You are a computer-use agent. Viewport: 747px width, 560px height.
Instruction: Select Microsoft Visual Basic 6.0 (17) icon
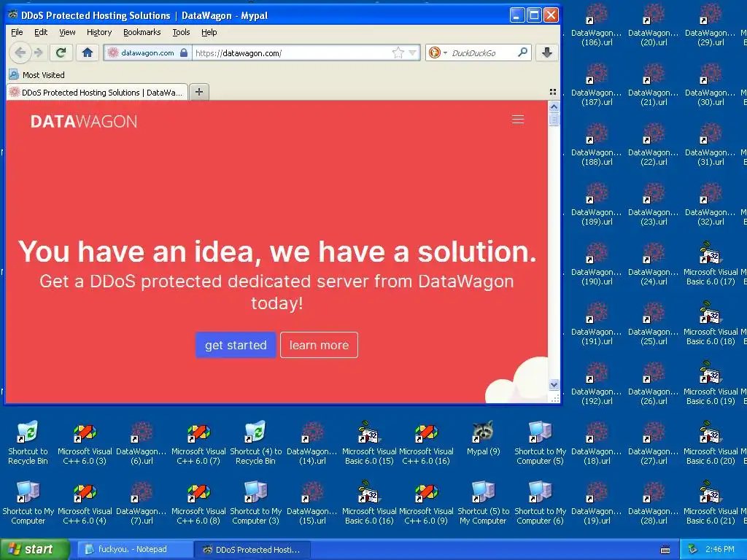click(x=711, y=263)
